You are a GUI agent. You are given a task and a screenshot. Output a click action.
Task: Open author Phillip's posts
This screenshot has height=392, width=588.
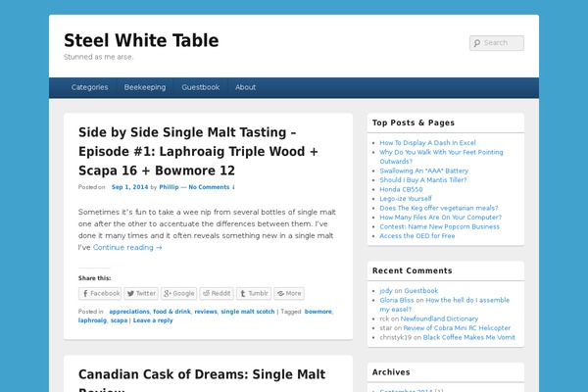(x=169, y=187)
